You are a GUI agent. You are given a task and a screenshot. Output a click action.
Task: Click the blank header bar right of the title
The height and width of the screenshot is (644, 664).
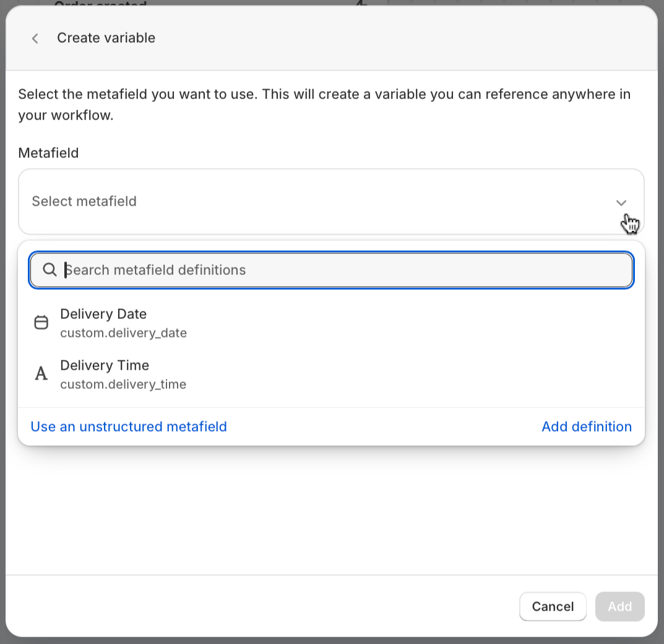[x=402, y=38]
